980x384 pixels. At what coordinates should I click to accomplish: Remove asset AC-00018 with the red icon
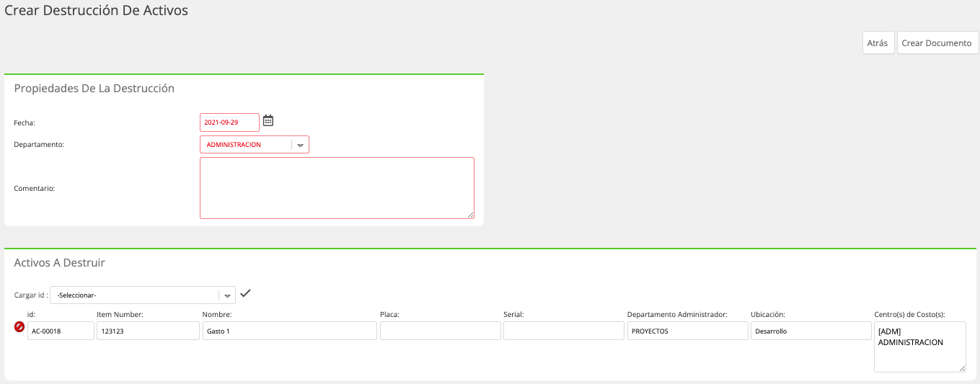19,327
